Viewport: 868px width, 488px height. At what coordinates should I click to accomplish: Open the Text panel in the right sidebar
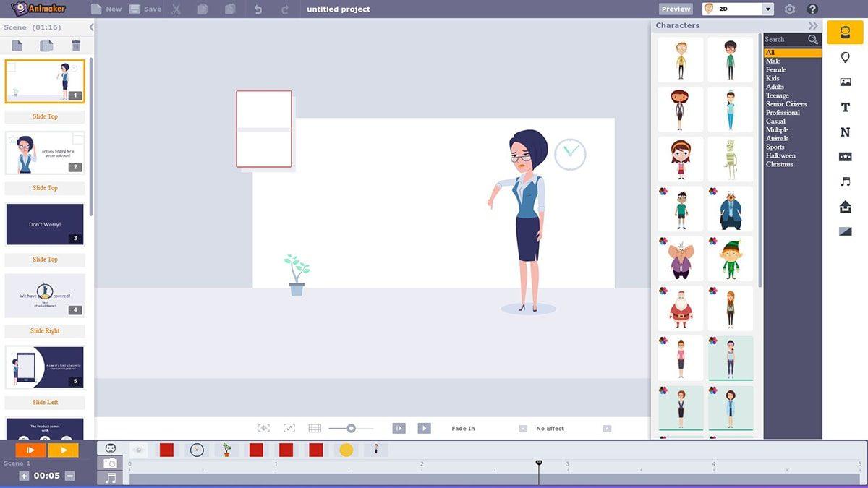[845, 107]
